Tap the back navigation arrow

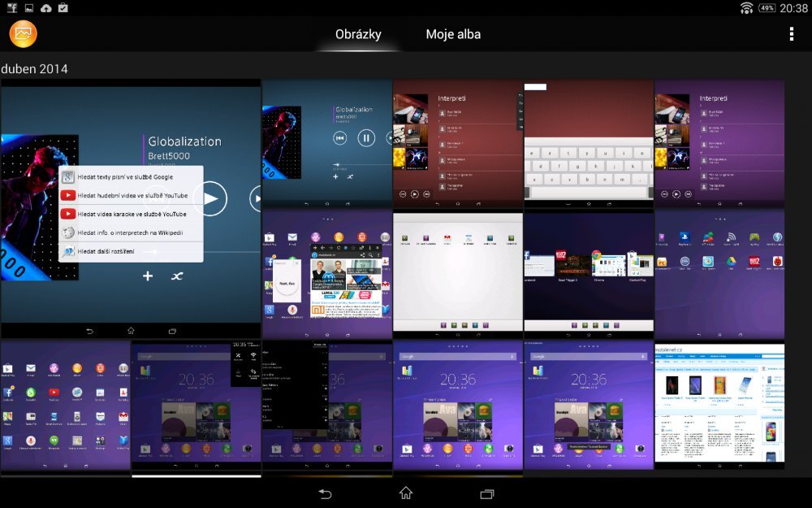[x=326, y=493]
